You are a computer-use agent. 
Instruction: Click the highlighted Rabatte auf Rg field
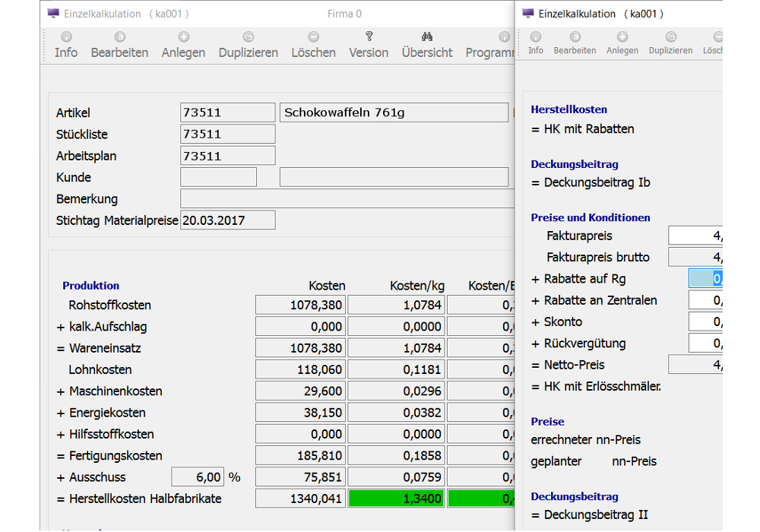coord(705,279)
